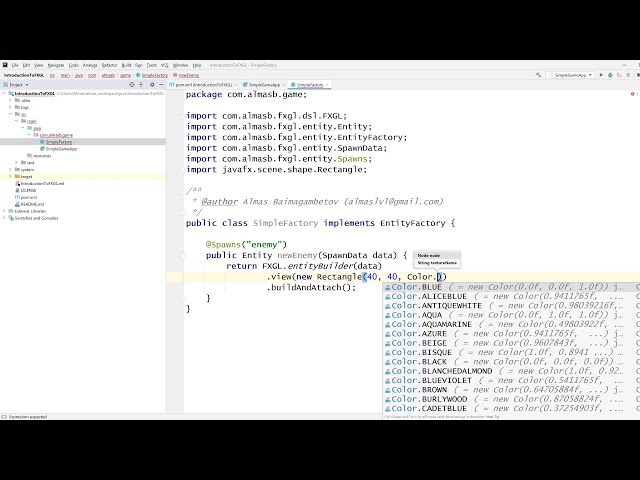Click the almasb breadcrumb in navigation bar
Screen dimensions: 640x480
(x=108, y=75)
